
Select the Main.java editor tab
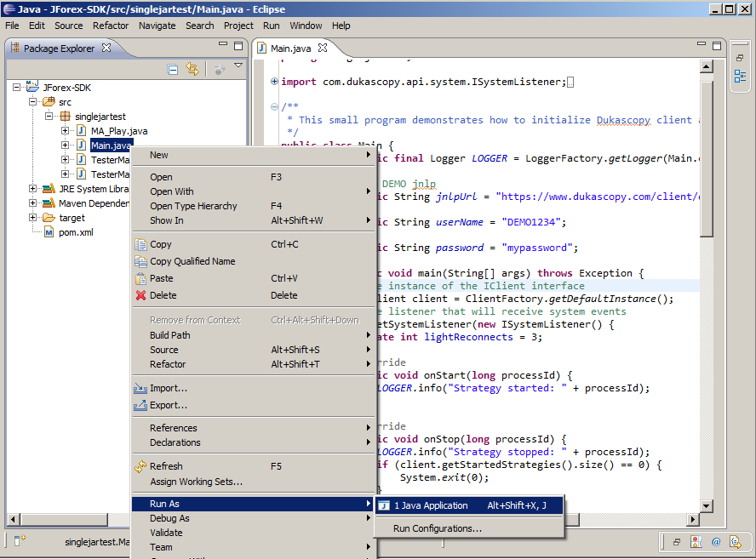[290, 48]
